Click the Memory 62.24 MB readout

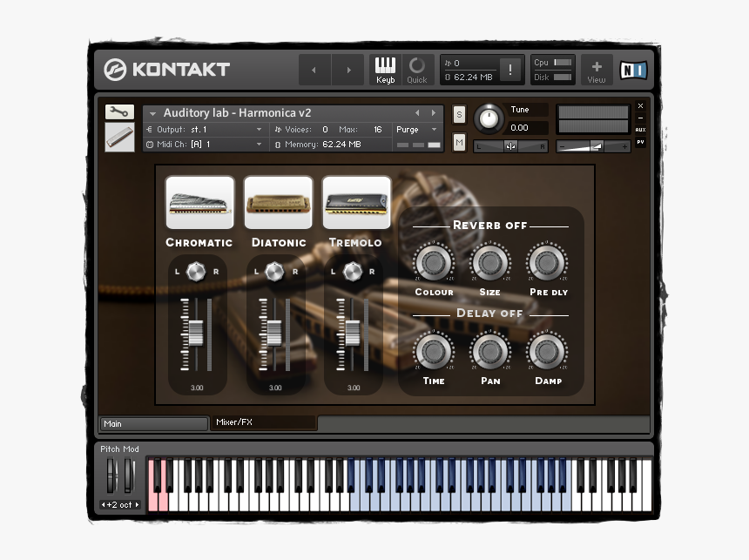[341, 145]
